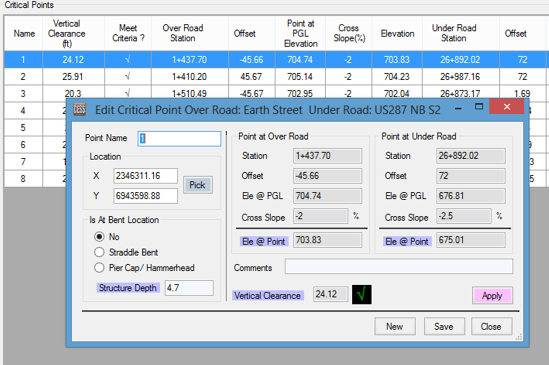Click Over Road Ele @ PGL 704.74

pos(327,196)
